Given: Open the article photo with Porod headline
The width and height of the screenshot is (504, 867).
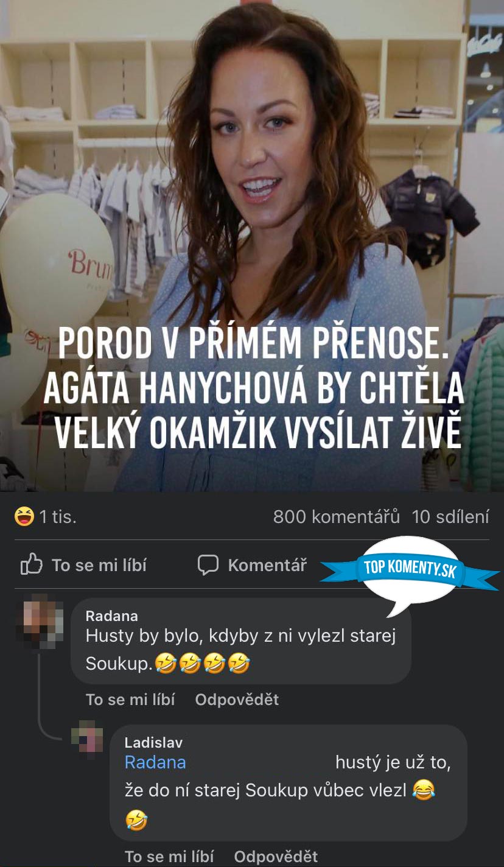Looking at the screenshot, I should 252,245.
